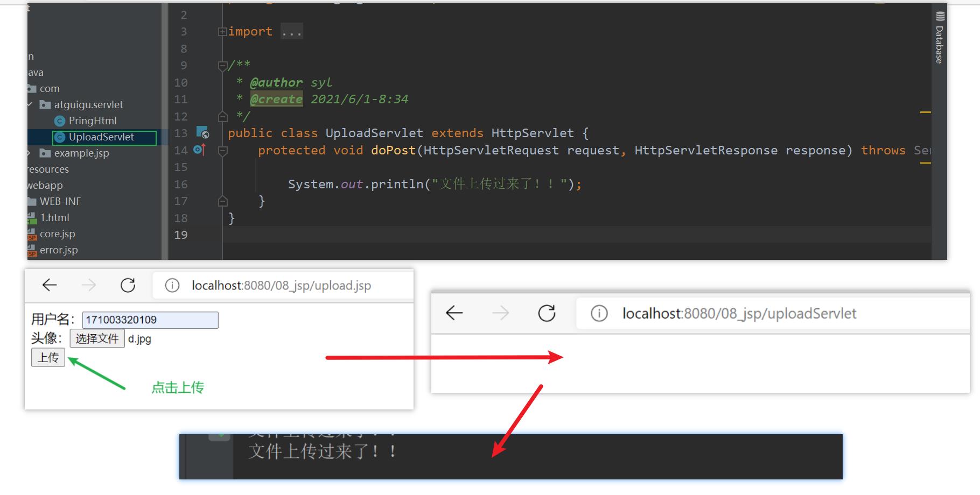Open core.jsp in the project tree
The height and width of the screenshot is (495, 980).
[x=57, y=234]
